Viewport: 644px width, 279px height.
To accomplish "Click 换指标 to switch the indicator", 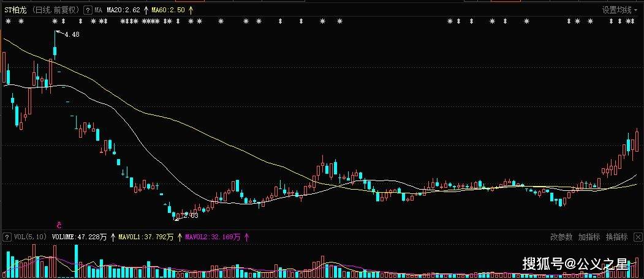I will tap(617, 237).
